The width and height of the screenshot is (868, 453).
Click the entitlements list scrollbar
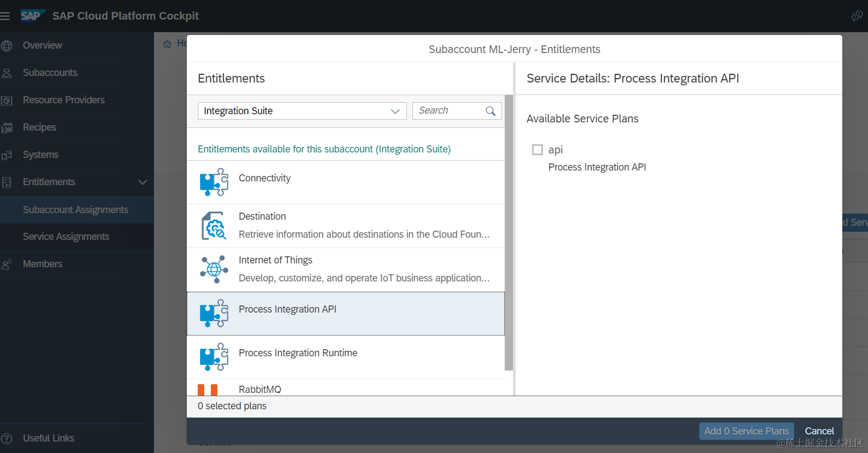509,232
